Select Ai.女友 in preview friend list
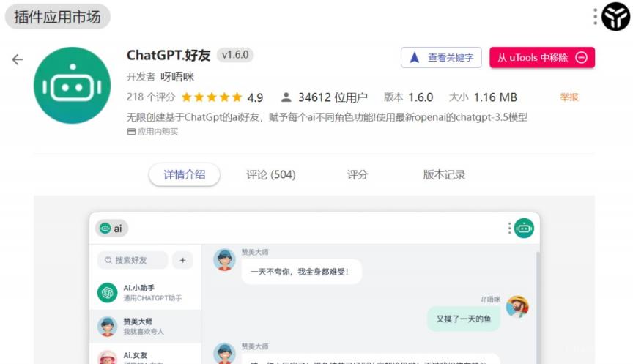 coord(145,354)
